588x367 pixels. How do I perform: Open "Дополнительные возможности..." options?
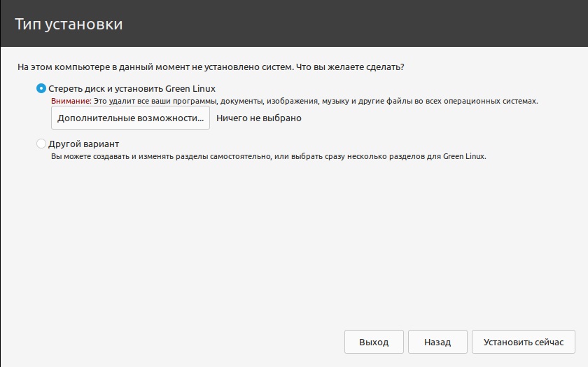pyautogui.click(x=130, y=118)
